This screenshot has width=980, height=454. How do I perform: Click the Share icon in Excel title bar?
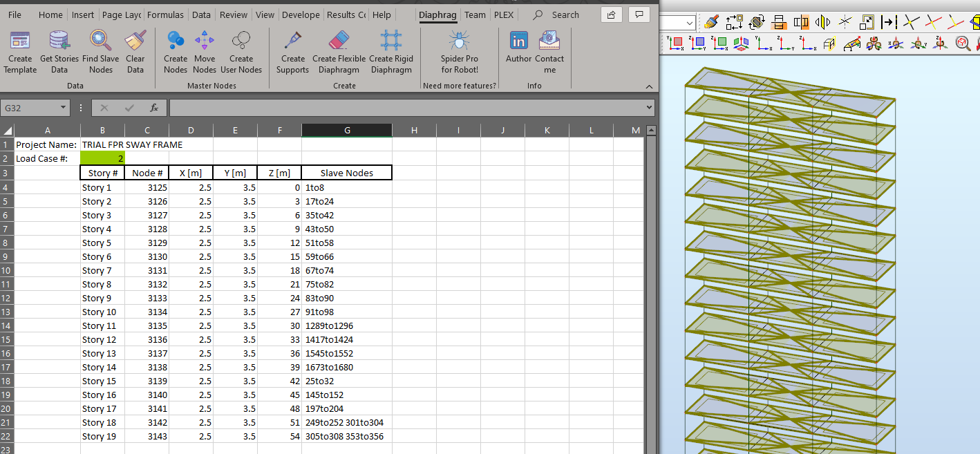coord(612,15)
